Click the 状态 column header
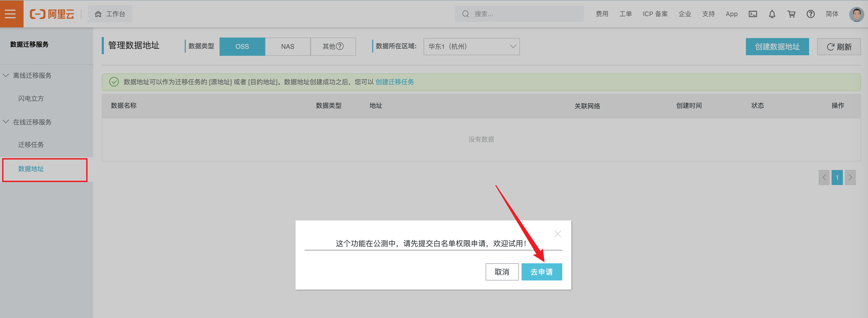 [757, 106]
